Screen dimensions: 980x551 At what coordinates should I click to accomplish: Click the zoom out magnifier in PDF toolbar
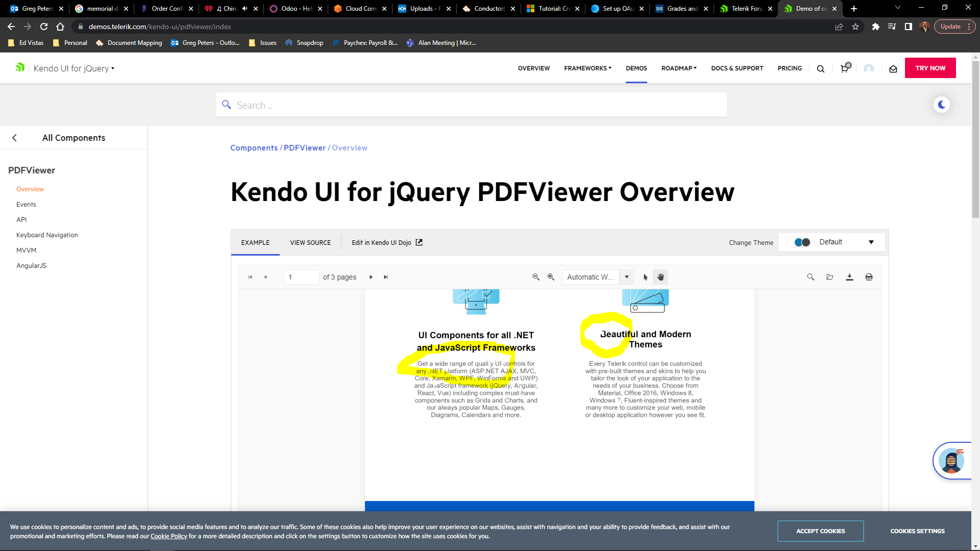pyautogui.click(x=536, y=277)
